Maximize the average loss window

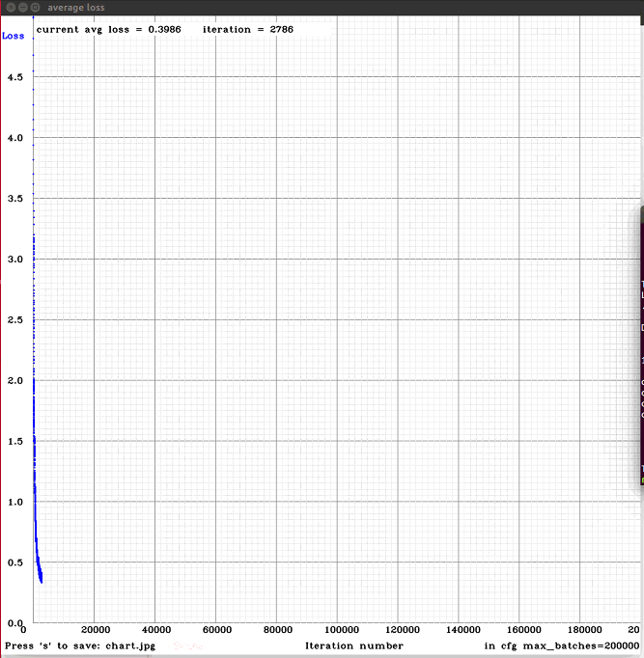pos(36,7)
